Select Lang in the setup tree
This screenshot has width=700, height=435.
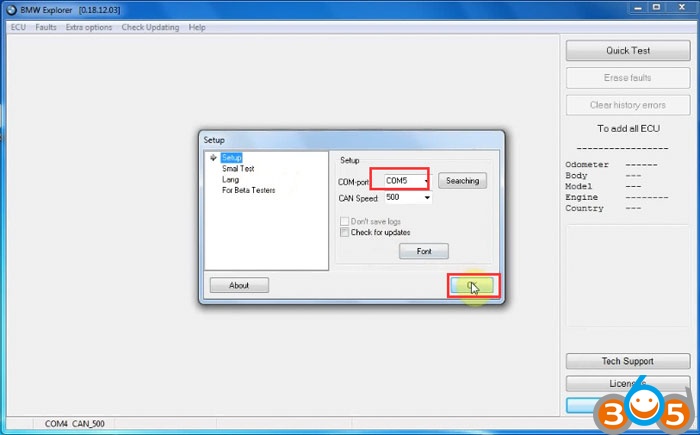(230, 179)
